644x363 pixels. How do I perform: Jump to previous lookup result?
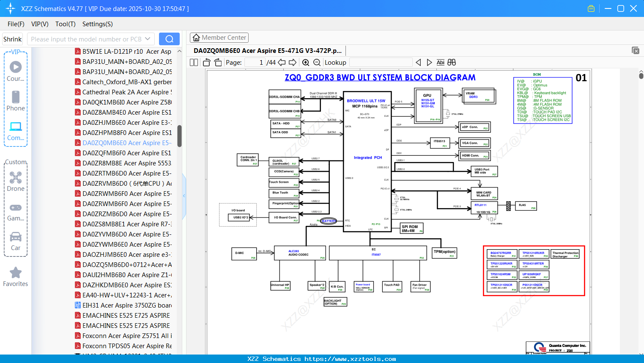(x=418, y=62)
